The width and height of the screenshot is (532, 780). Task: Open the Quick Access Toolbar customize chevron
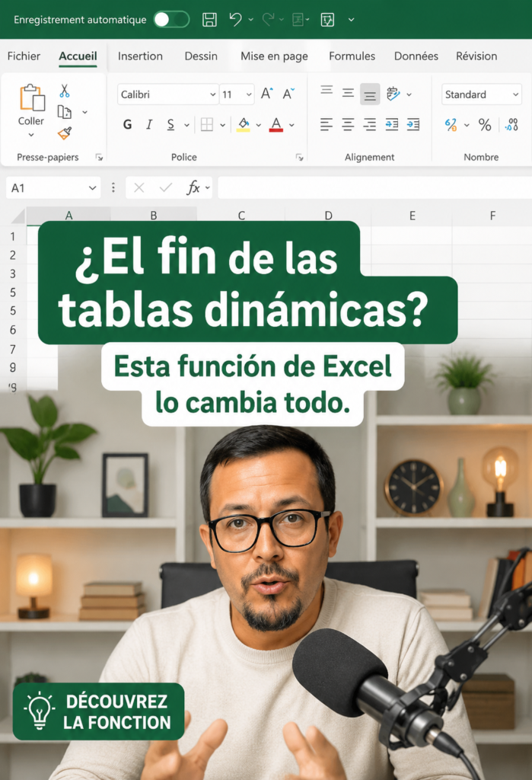point(351,20)
